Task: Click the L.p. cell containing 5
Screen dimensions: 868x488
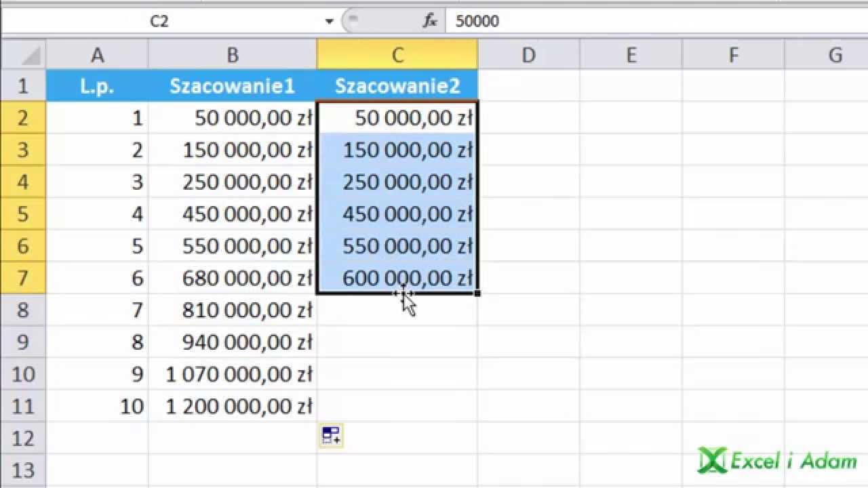Action: coord(97,245)
